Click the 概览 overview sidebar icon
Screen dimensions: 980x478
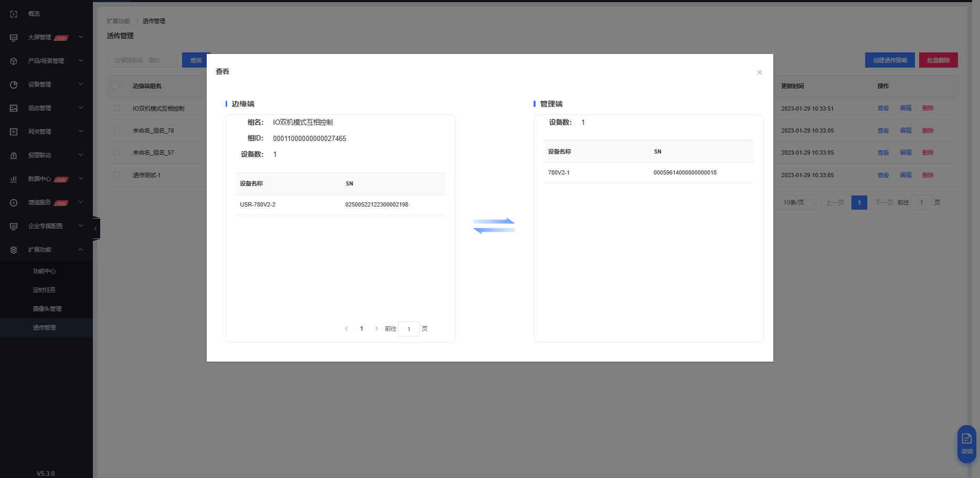pyautogui.click(x=14, y=14)
